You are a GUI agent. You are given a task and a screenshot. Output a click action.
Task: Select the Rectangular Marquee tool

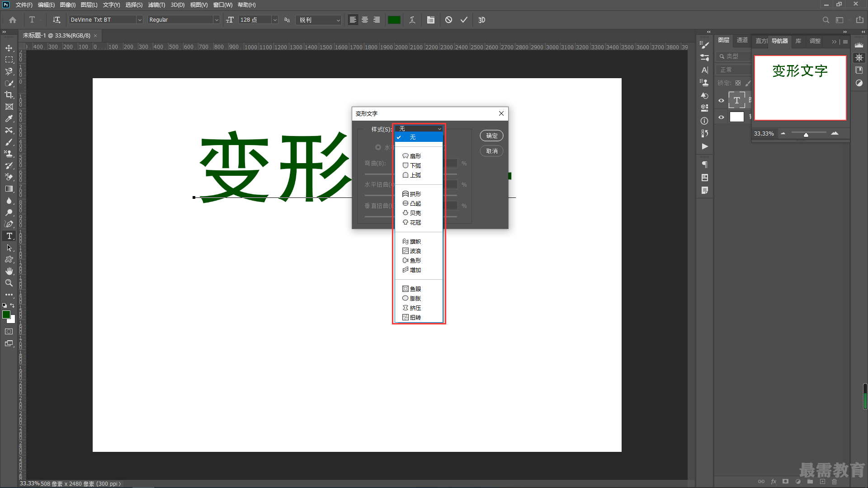[9, 60]
